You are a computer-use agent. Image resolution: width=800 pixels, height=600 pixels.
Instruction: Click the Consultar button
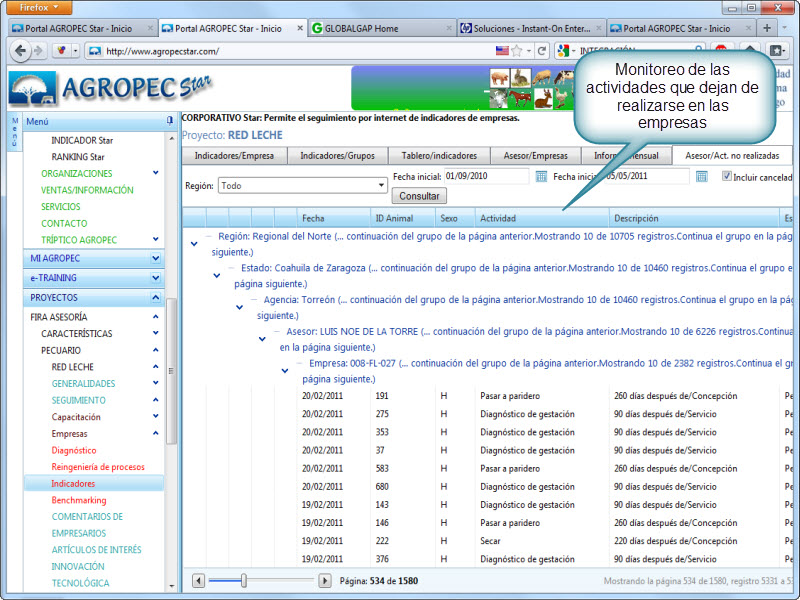tap(419, 196)
